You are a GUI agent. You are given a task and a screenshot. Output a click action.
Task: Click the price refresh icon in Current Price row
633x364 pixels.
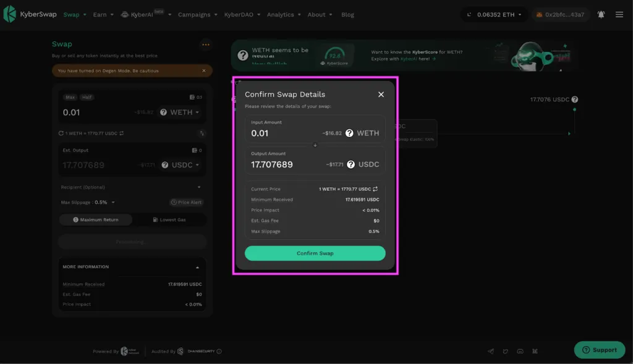click(375, 189)
